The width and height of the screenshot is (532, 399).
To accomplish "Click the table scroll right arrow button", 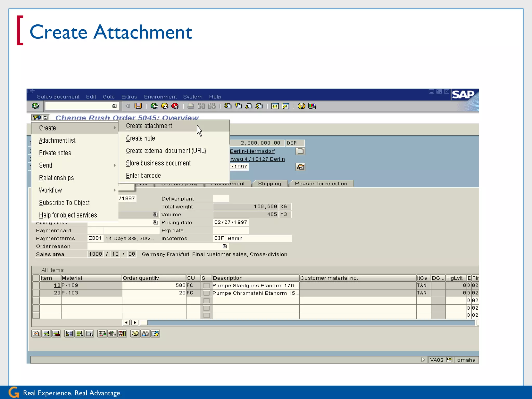I will tap(135, 323).
